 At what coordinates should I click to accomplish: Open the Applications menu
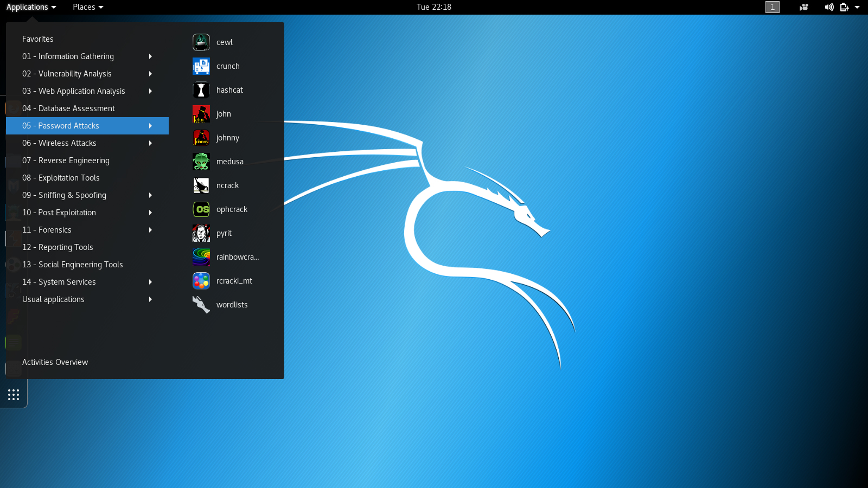[31, 7]
